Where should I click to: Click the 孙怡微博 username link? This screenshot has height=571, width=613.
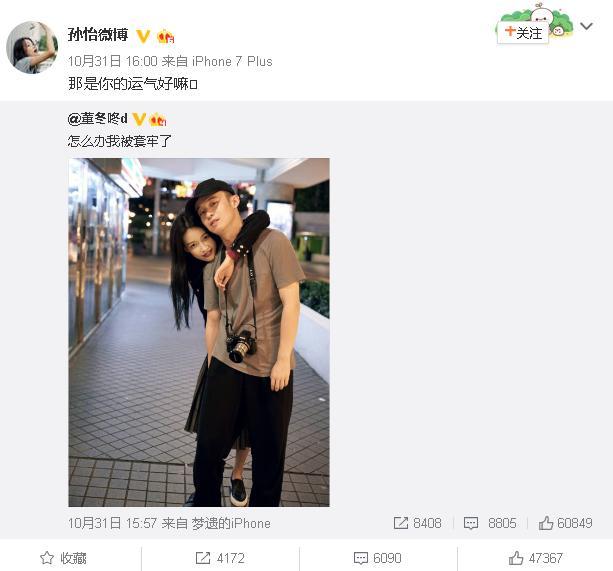pos(98,35)
